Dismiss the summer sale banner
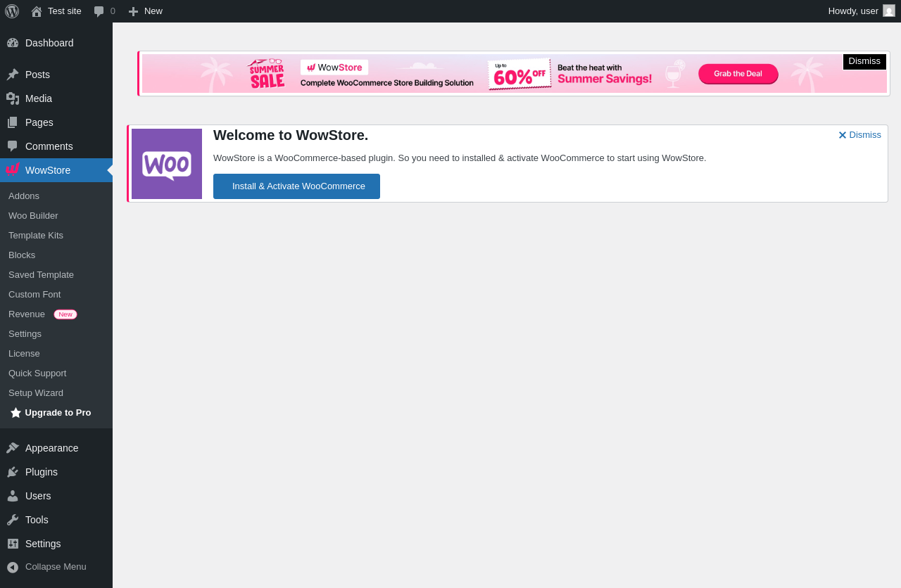 coord(864,62)
